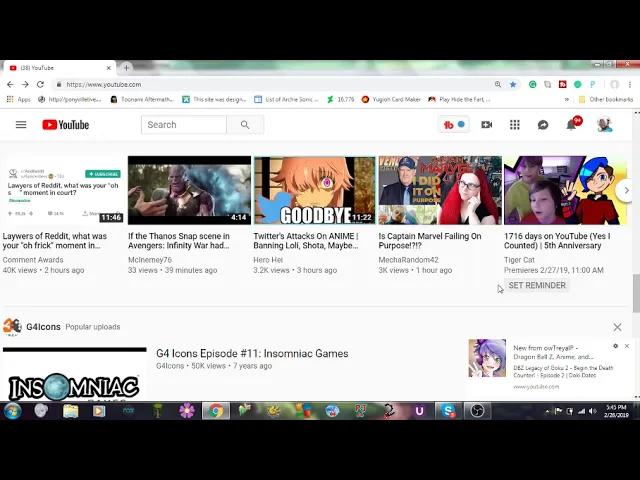The image size is (640, 480).
Task: Open the Chrome profile icon
Action: (615, 84)
